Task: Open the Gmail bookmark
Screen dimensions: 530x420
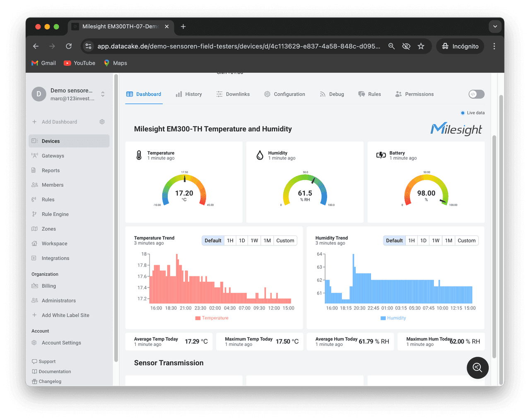Action: point(43,63)
